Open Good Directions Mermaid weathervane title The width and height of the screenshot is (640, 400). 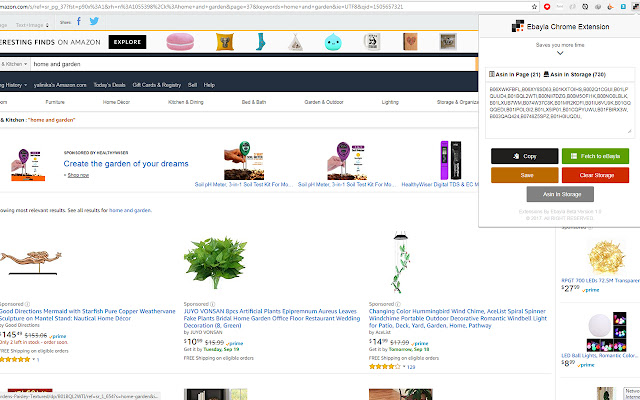click(x=87, y=315)
